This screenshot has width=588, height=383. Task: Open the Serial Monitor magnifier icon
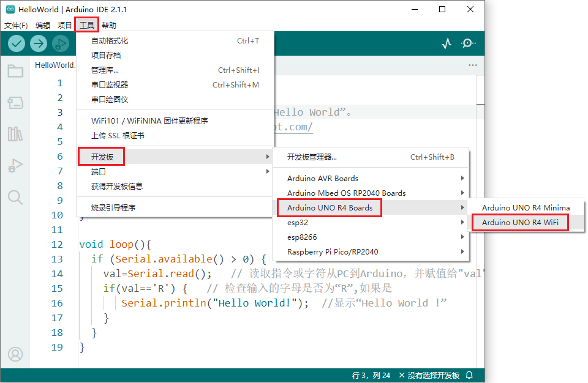468,43
